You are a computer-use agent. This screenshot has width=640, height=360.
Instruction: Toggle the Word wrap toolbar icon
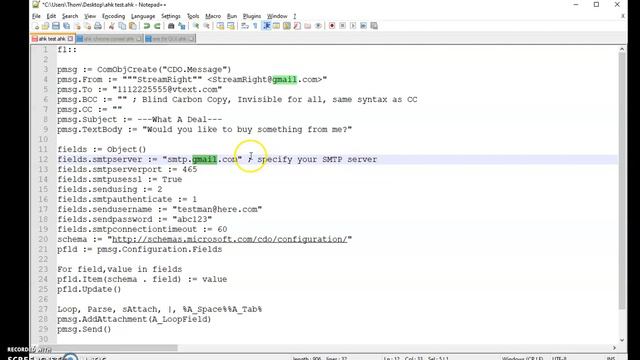[x=245, y=26]
